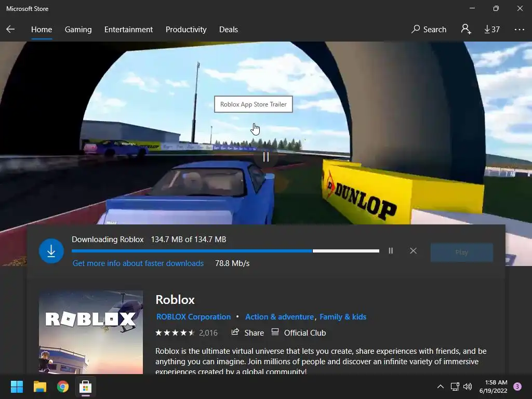This screenshot has height=399, width=532.
Task: Select the Productivity tab
Action: click(186, 30)
